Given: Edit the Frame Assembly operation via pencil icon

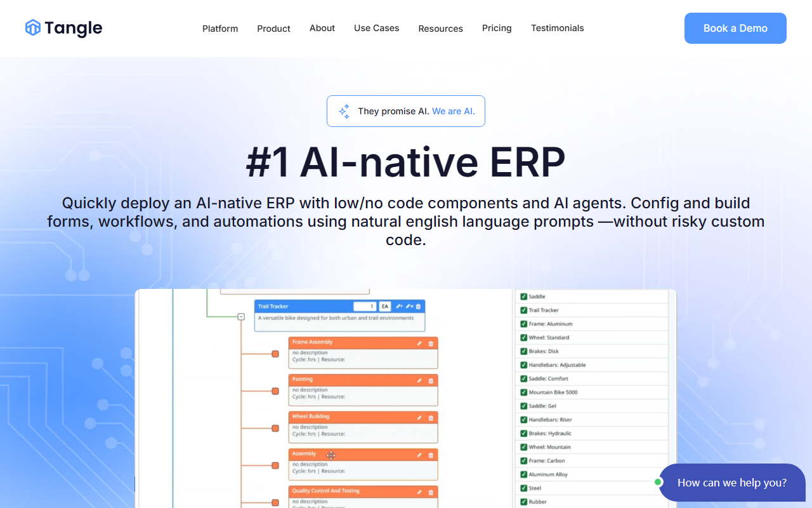Looking at the screenshot, I should pos(419,344).
